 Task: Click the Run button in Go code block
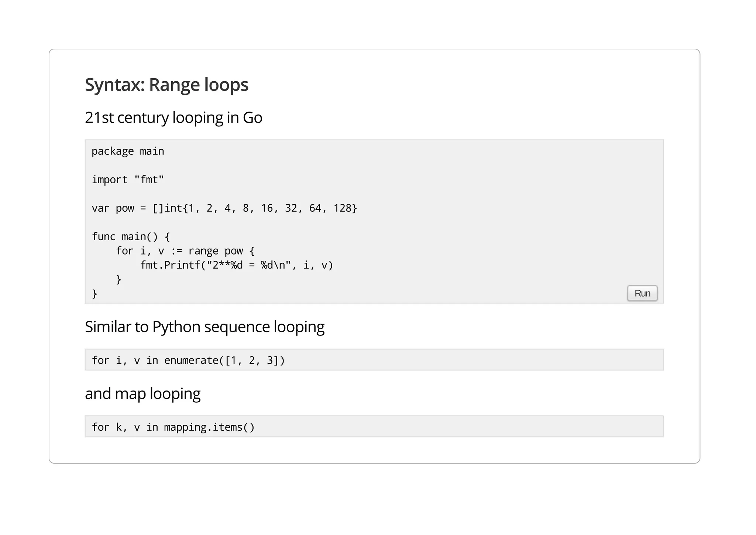[x=642, y=293]
